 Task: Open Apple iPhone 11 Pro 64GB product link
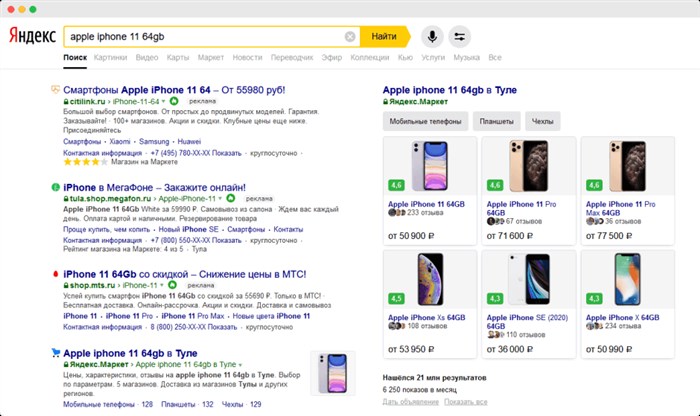(521, 208)
